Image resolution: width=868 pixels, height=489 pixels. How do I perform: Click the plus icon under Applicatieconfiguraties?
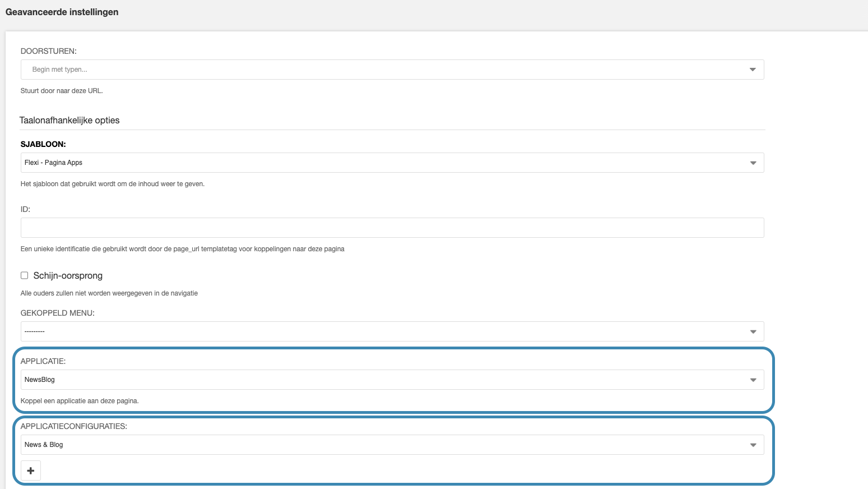pos(31,470)
